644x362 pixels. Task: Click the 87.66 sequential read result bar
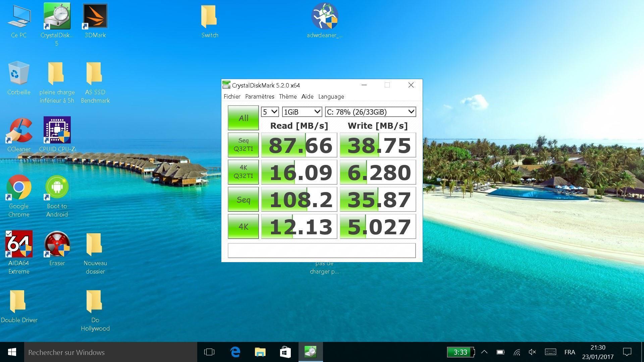[x=299, y=145]
